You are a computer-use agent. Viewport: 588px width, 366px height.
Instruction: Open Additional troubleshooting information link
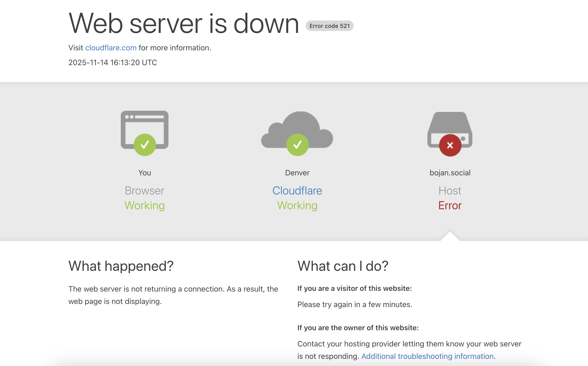coord(427,356)
